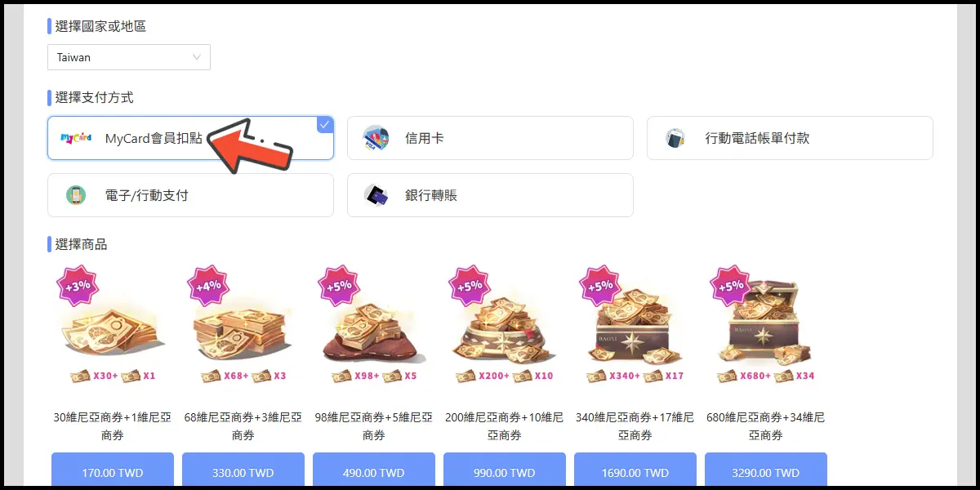Click the mobile phone billing icon

(x=675, y=138)
